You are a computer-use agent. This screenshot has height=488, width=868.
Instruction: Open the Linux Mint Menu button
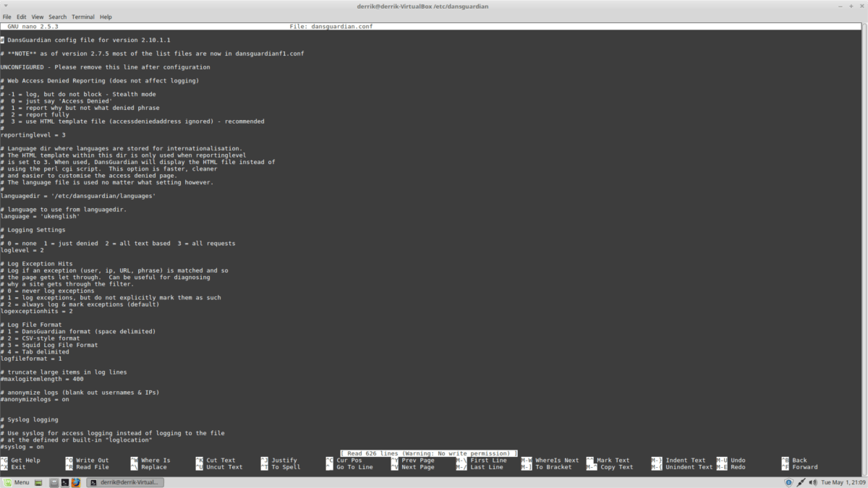[16, 482]
